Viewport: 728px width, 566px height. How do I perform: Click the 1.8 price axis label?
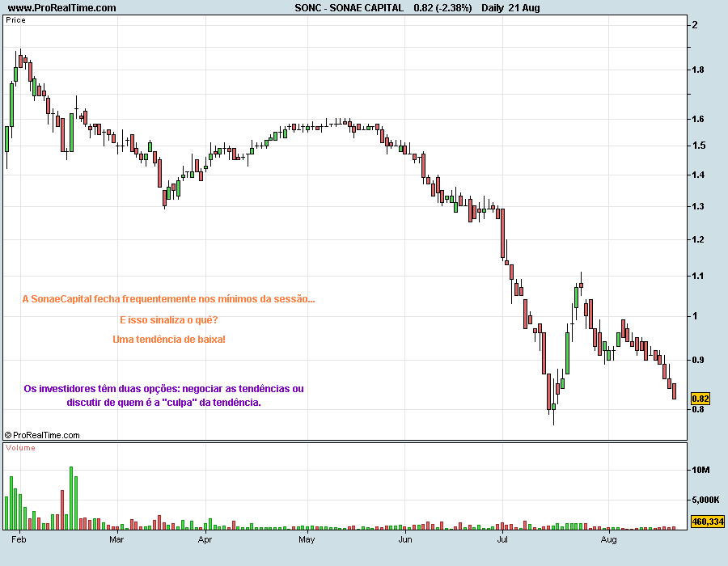click(x=698, y=70)
